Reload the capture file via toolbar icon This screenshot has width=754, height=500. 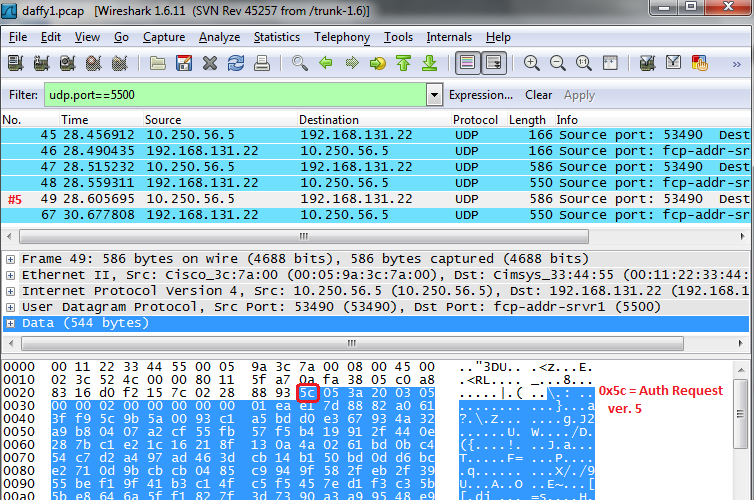(x=236, y=63)
